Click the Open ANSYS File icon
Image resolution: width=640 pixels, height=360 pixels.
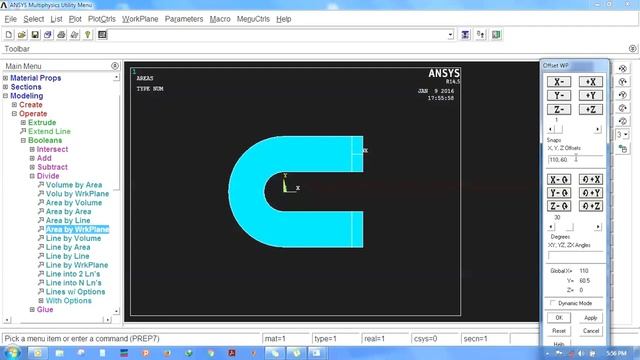(x=22, y=35)
